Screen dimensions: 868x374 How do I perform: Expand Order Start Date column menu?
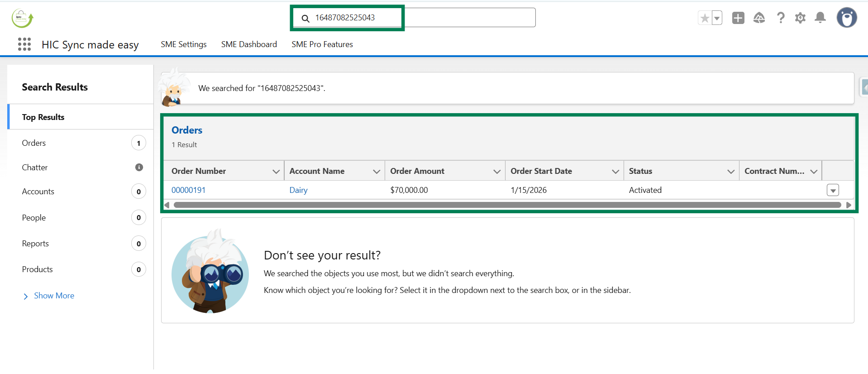[x=615, y=171]
